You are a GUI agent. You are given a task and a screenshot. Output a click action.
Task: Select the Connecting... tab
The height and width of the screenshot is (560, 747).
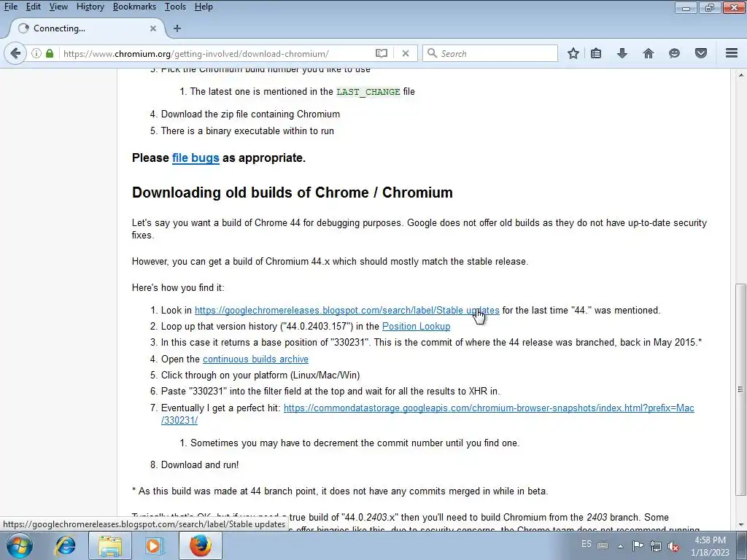point(86,28)
